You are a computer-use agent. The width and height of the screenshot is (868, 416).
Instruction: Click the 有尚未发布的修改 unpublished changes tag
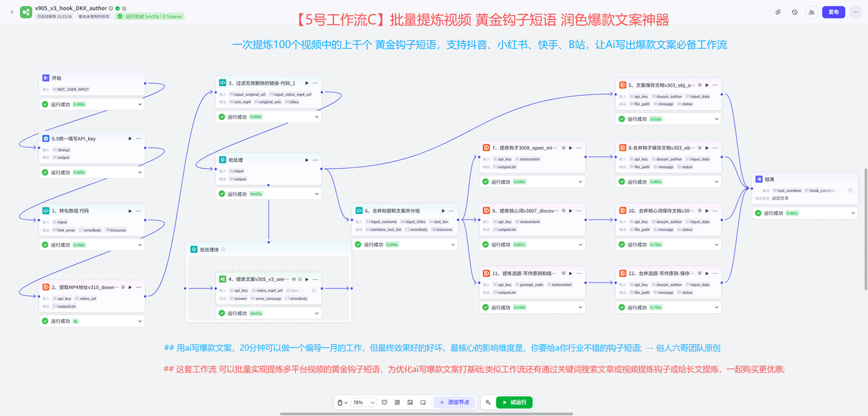[x=95, y=16]
